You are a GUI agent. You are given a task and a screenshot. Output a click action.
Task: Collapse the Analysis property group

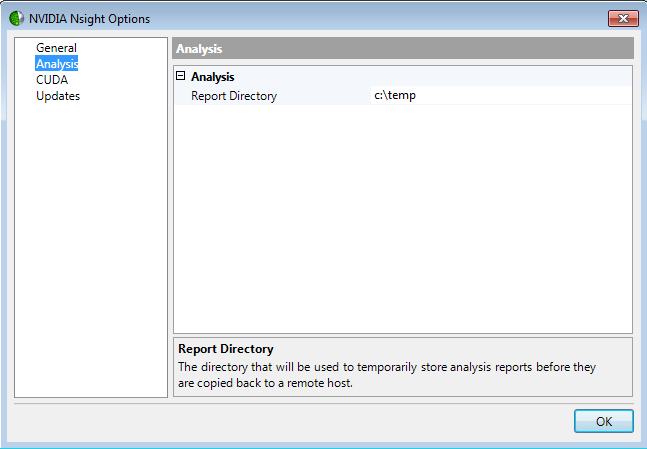[x=181, y=76]
